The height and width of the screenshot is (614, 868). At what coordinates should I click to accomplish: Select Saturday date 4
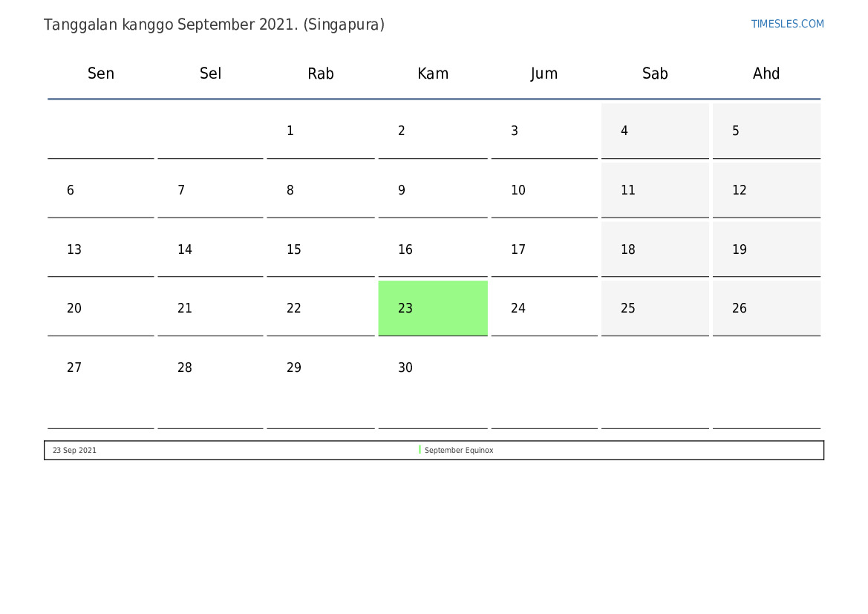624,131
